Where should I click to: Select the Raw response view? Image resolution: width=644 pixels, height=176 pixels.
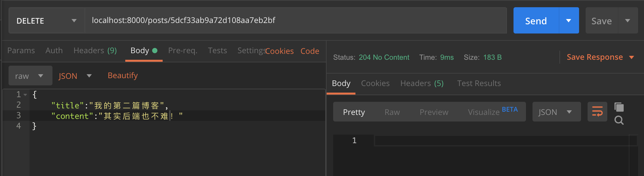pyautogui.click(x=392, y=112)
